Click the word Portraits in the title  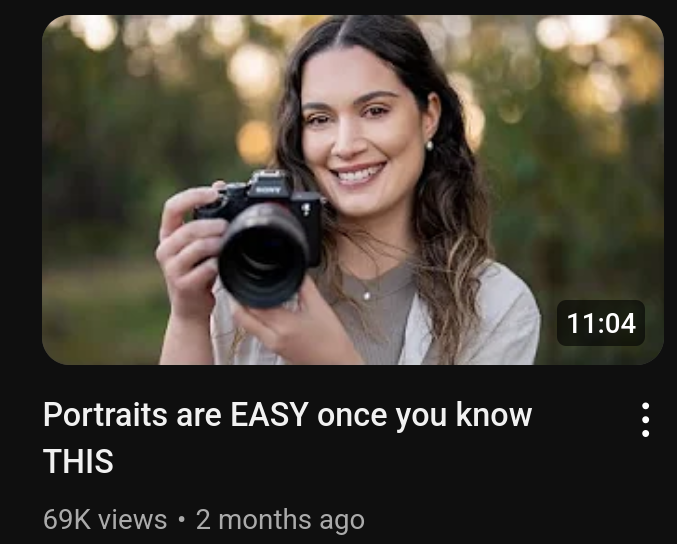click(105, 415)
